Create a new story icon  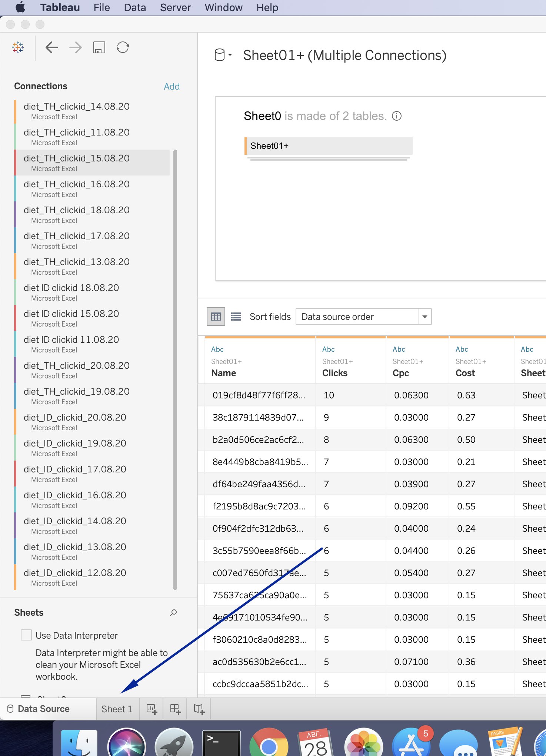tap(199, 709)
